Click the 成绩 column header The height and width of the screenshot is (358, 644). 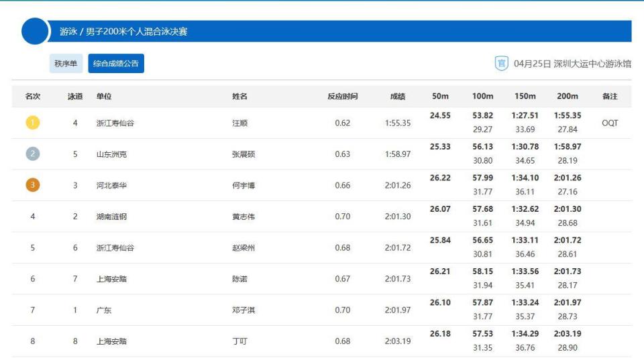point(398,97)
